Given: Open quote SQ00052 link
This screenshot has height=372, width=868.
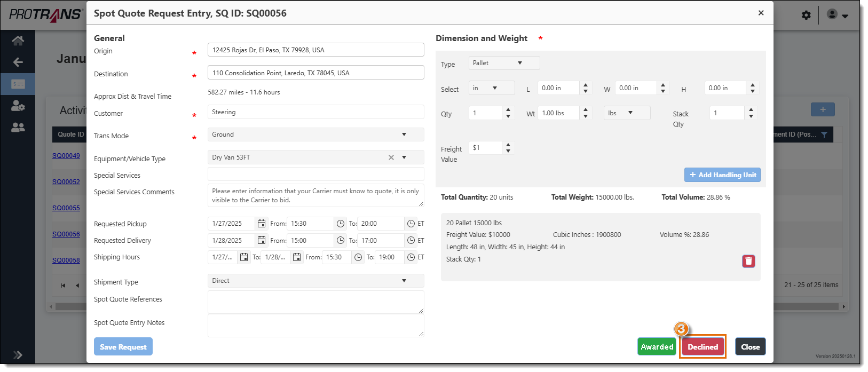Looking at the screenshot, I should (x=66, y=182).
